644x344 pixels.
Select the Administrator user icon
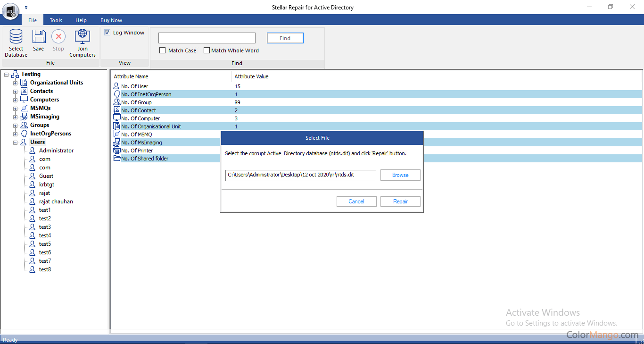click(x=33, y=151)
